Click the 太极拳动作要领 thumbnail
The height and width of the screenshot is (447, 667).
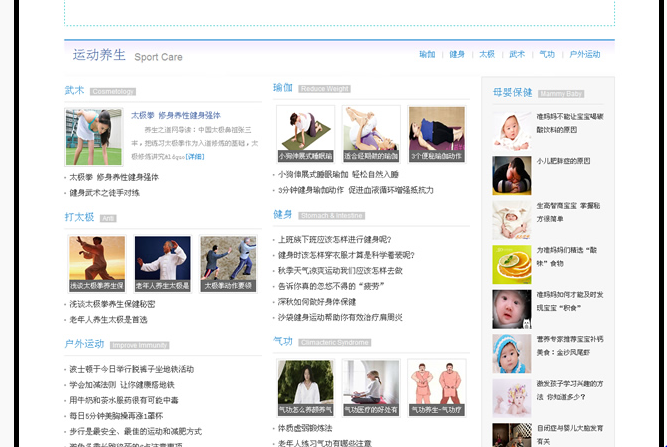click(228, 264)
